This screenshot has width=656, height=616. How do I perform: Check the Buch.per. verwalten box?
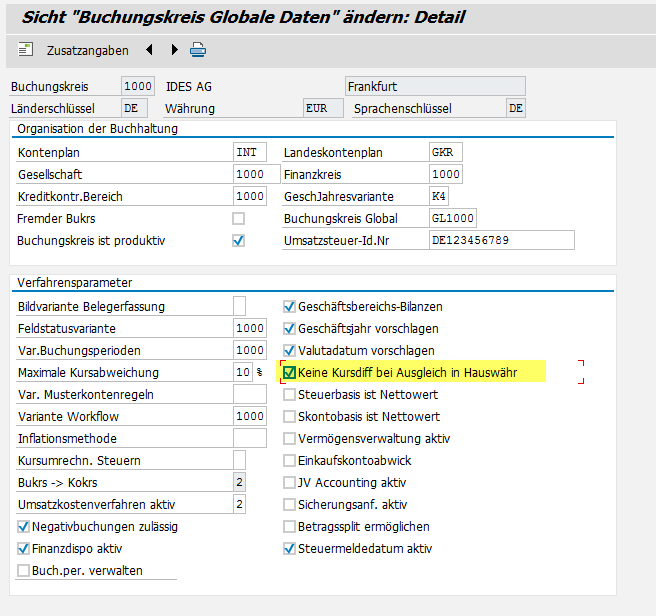pyautogui.click(x=24, y=571)
